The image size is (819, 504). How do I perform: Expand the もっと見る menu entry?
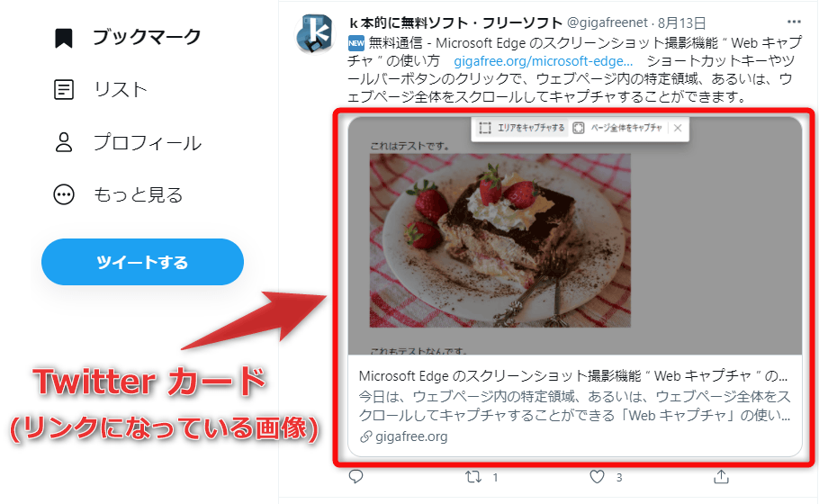coord(139,194)
